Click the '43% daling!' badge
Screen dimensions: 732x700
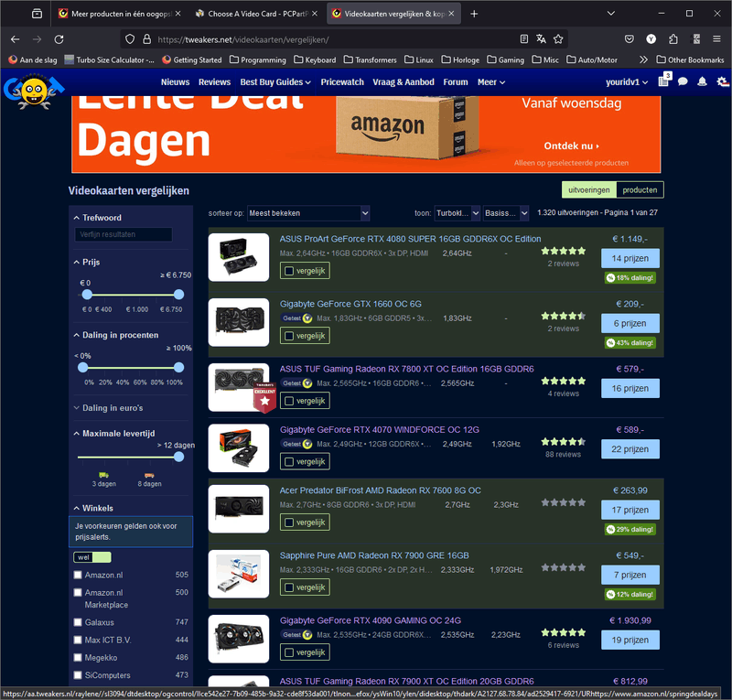(x=630, y=343)
